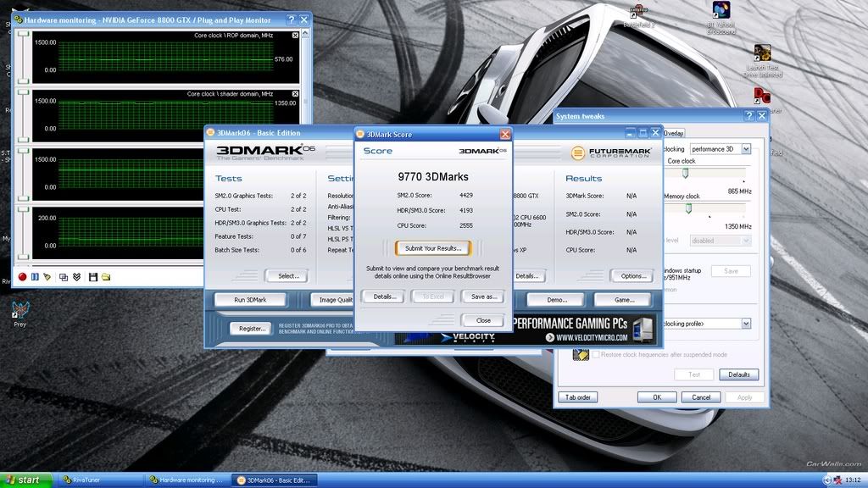Image resolution: width=868 pixels, height=488 pixels.
Task: Click Image Quality button in 3DMark06
Action: (332, 299)
